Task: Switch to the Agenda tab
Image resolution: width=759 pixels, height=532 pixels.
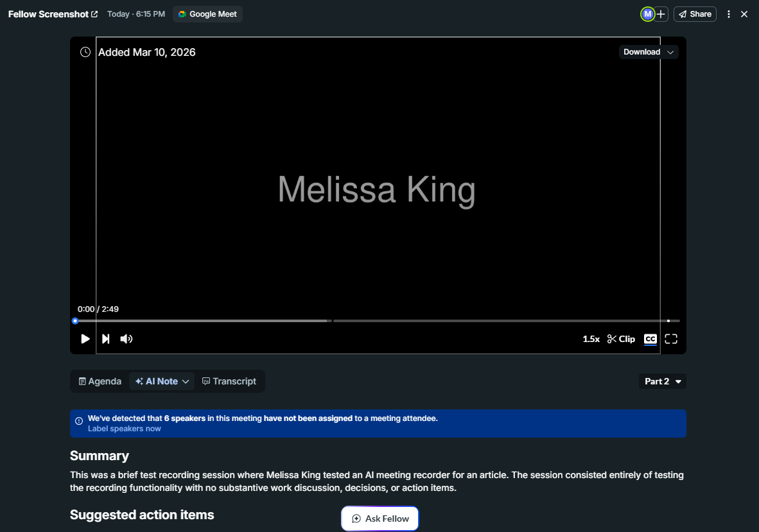Action: [100, 381]
